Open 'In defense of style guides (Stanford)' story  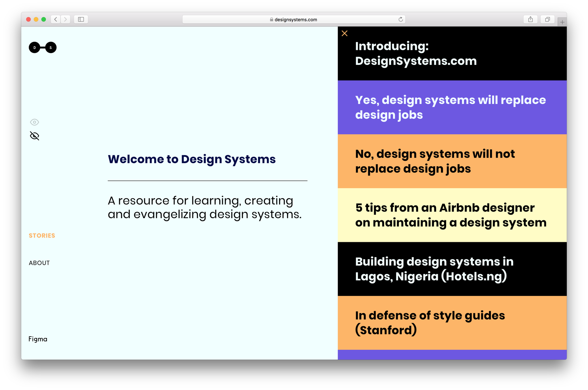pyautogui.click(x=430, y=323)
